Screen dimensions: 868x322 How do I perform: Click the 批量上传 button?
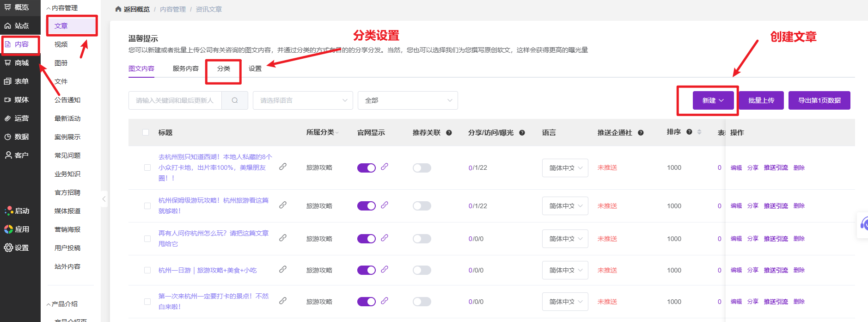[761, 100]
